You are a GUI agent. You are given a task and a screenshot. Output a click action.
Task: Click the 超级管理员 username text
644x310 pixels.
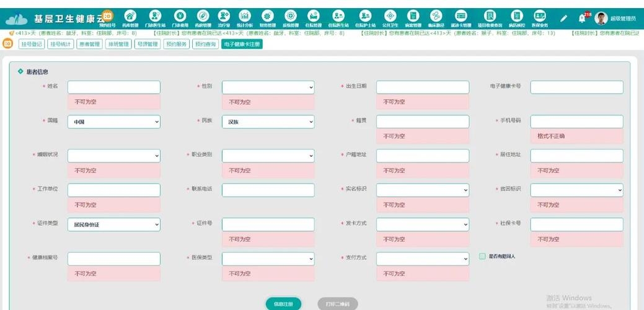623,19
